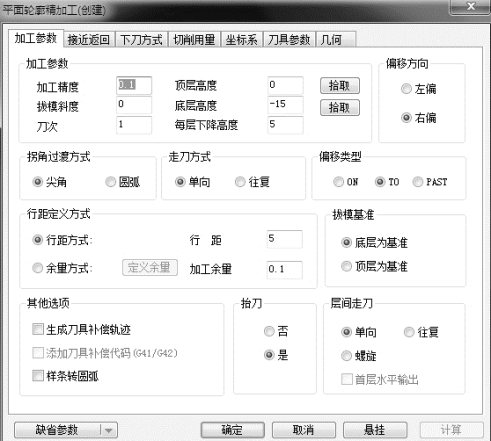491x441 pixels.
Task: Switch to the 几何 tab
Action: tap(336, 40)
